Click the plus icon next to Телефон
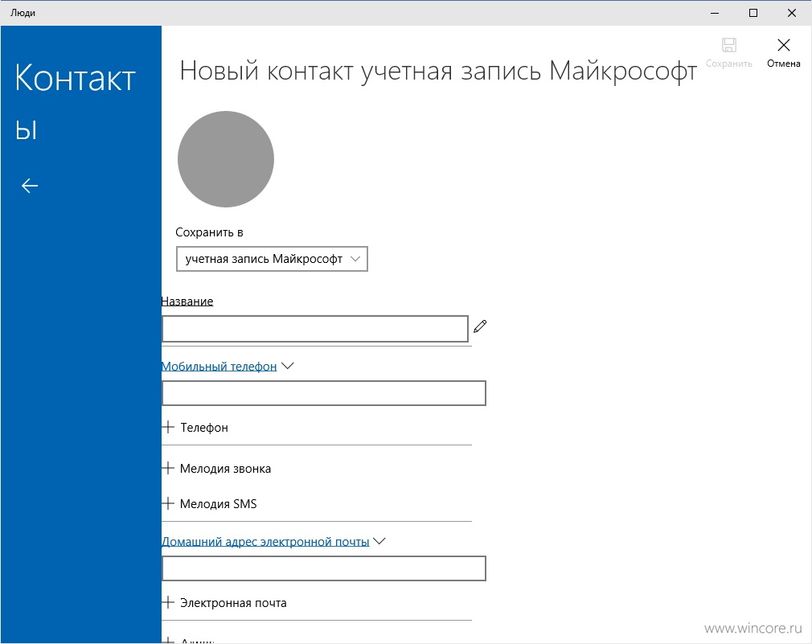The height and width of the screenshot is (644, 812). (168, 427)
